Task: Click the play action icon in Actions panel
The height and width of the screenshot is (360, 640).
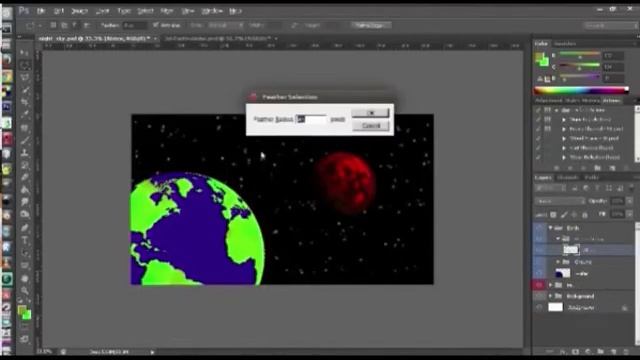Action: (583, 168)
